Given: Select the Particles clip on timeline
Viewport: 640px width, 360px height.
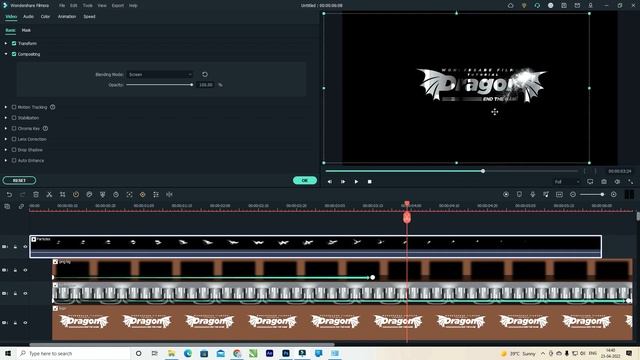Looking at the screenshot, I should [316, 247].
